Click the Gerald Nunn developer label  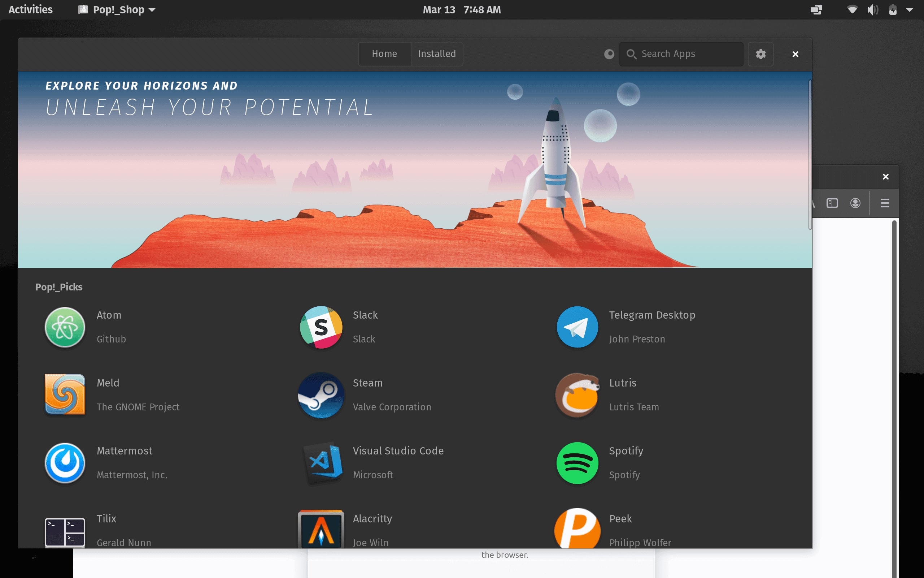pos(124,543)
